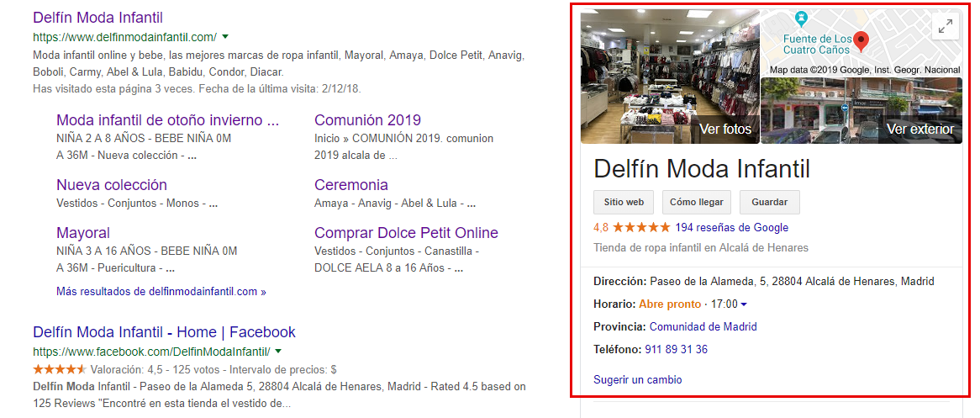Screen dimensions: 980x418
Task: Click the red map location pin
Action: [861, 40]
